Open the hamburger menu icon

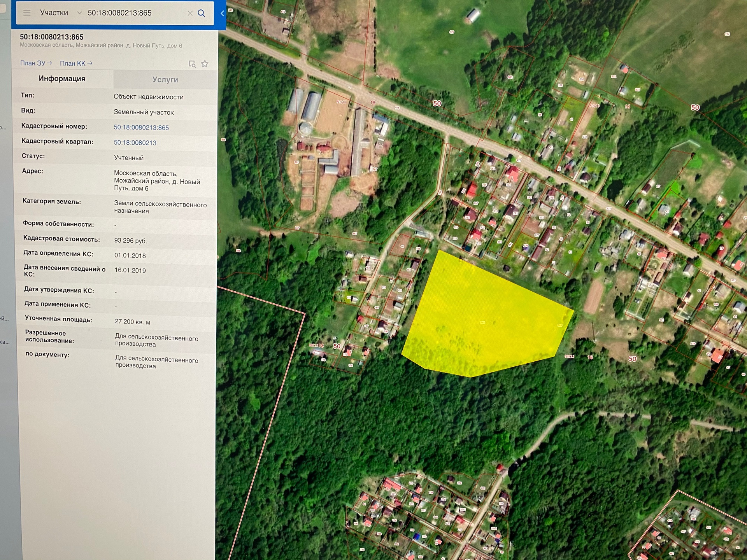(x=27, y=13)
